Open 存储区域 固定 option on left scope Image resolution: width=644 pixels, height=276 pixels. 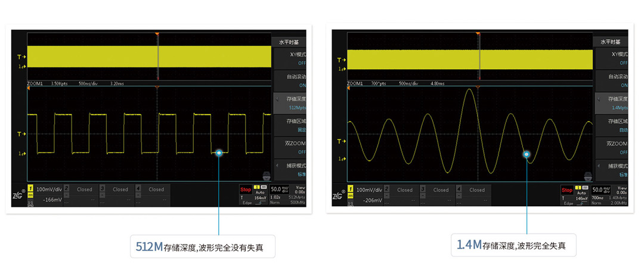coord(290,125)
